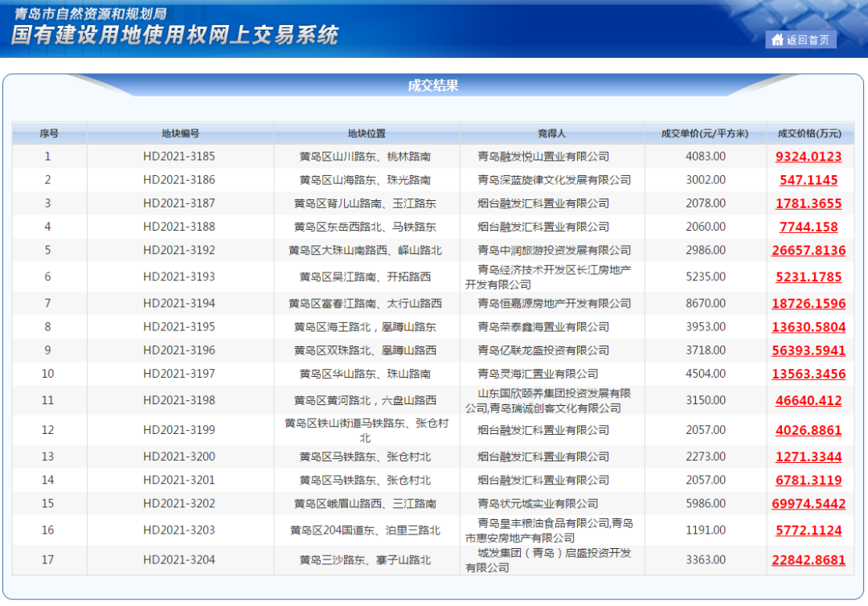868x606 pixels.
Task: Select parcel number HD2021-3200
Action: 178,457
